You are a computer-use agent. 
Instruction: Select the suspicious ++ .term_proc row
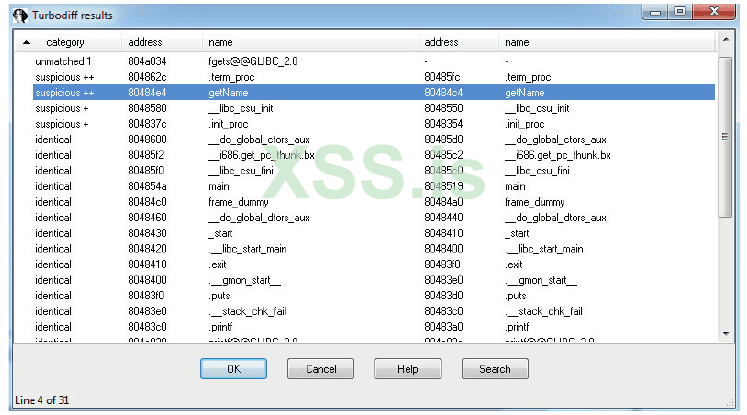click(x=374, y=77)
